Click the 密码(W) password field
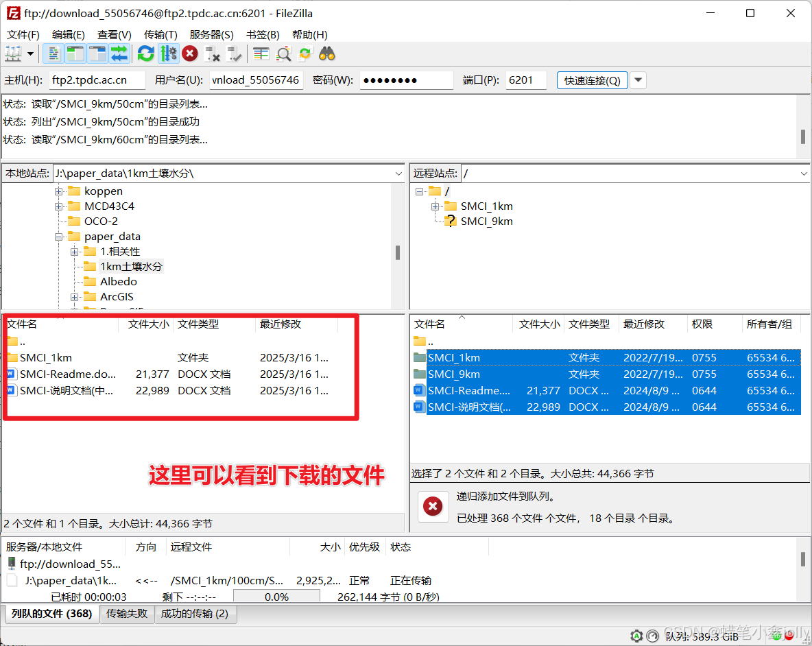The width and height of the screenshot is (812, 646). (407, 80)
